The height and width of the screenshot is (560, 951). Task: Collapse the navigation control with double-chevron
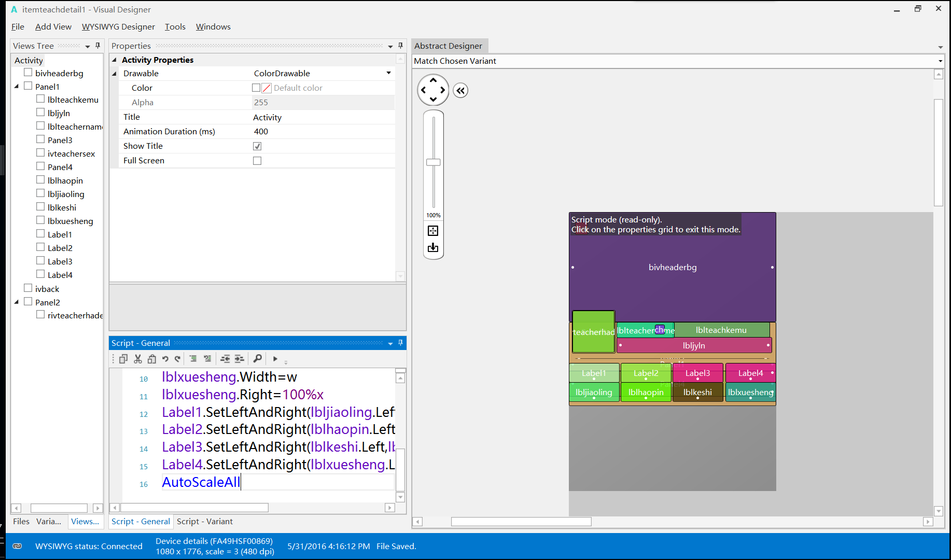point(460,90)
